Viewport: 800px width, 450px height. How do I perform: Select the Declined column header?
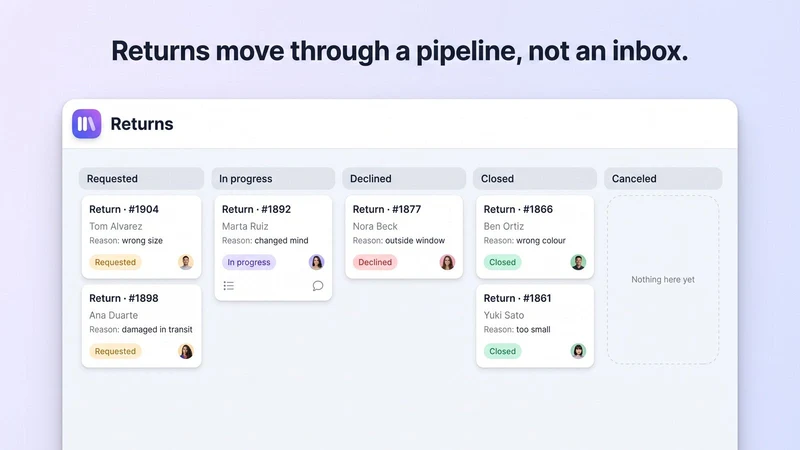[404, 179]
